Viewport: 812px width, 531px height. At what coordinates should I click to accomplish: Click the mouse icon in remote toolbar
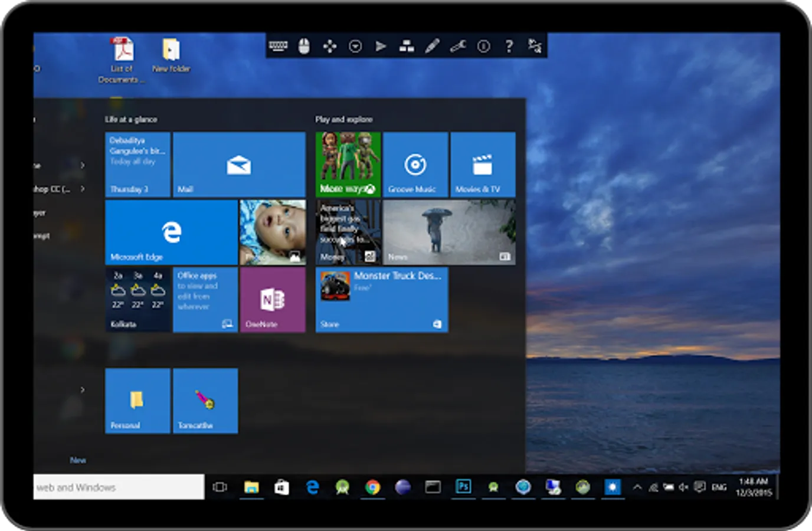coord(304,46)
